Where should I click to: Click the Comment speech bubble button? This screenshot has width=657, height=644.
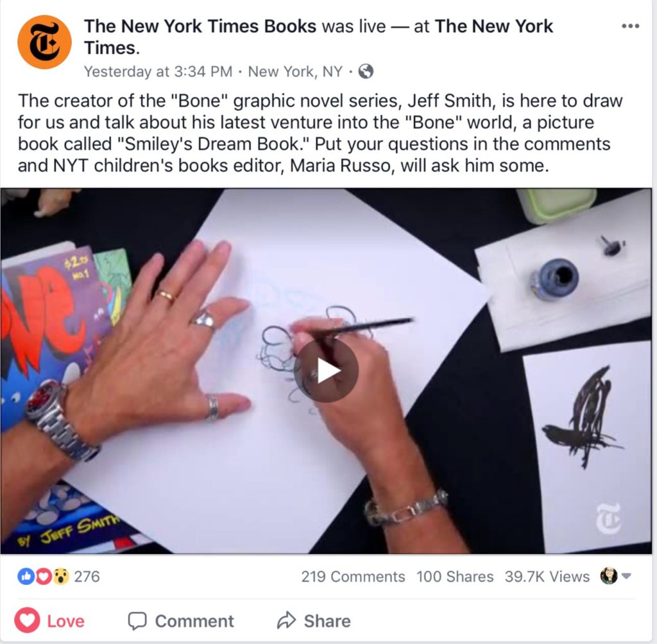pyautogui.click(x=180, y=621)
